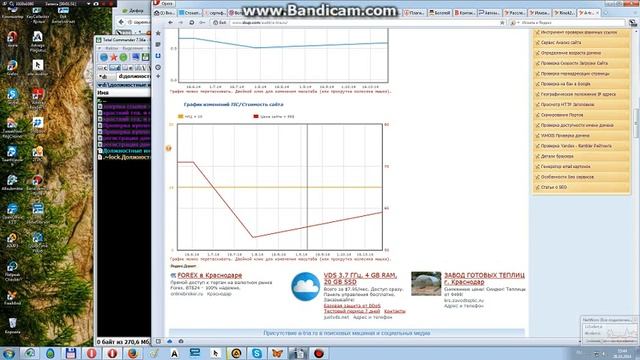The width and height of the screenshot is (640, 360).
Task: Click the 'Детали браузера' link
Action: [557, 156]
